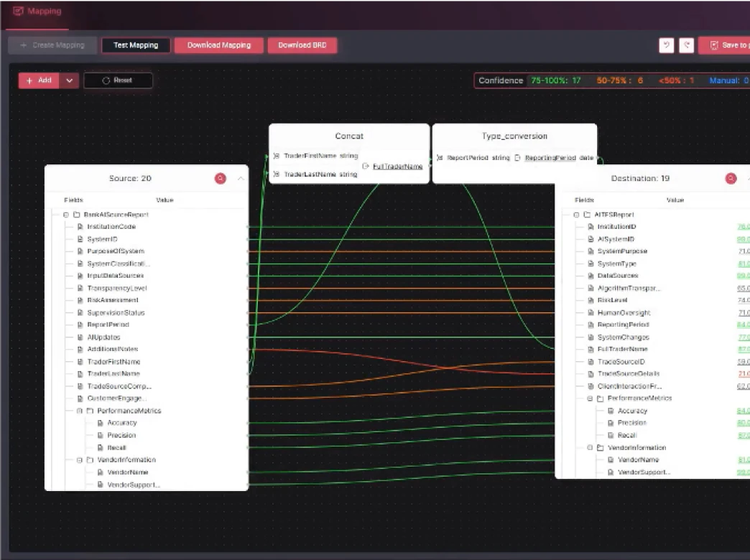Click the plus icon on the Add button
This screenshot has width=750, height=560.
(x=29, y=80)
